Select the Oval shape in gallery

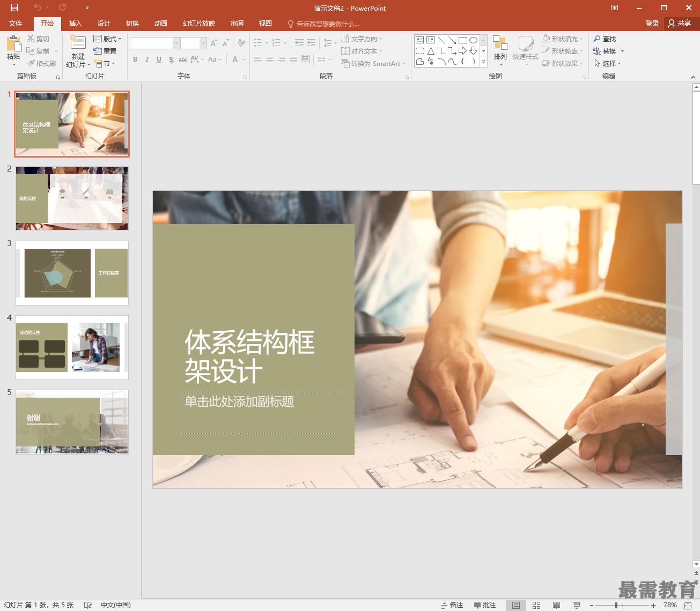[x=473, y=40]
